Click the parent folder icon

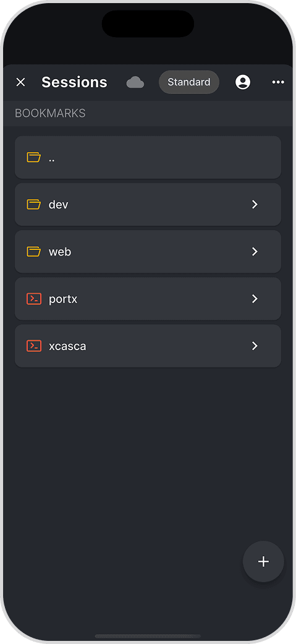click(x=33, y=157)
